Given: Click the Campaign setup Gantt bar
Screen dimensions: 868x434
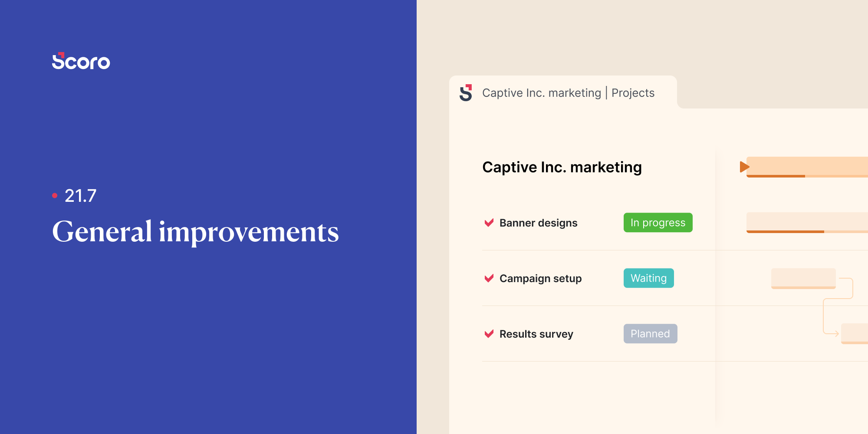Looking at the screenshot, I should tap(803, 278).
